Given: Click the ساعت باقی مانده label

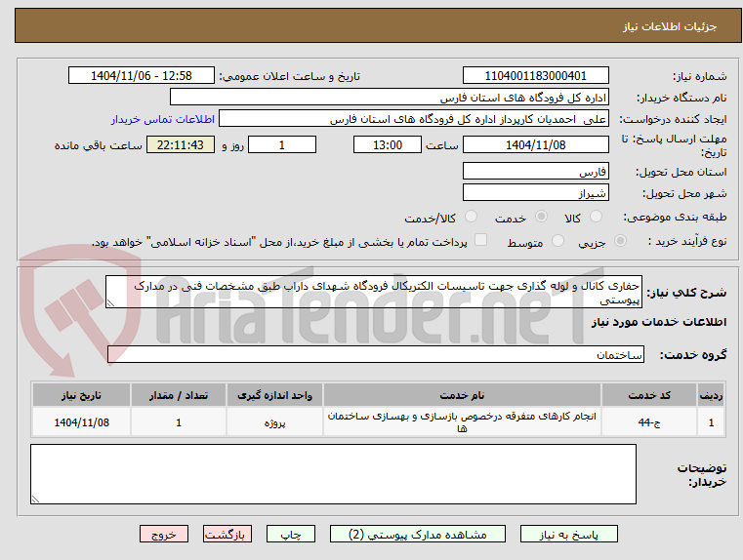Looking at the screenshot, I should click(x=99, y=145).
